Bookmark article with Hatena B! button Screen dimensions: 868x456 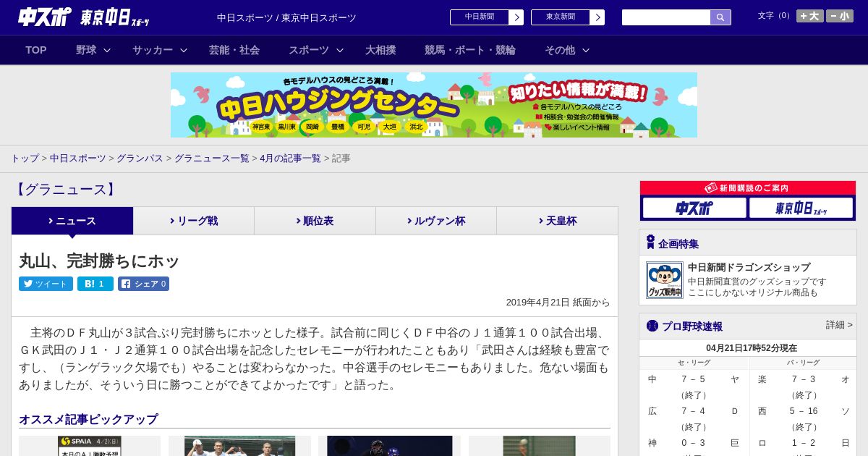95,284
